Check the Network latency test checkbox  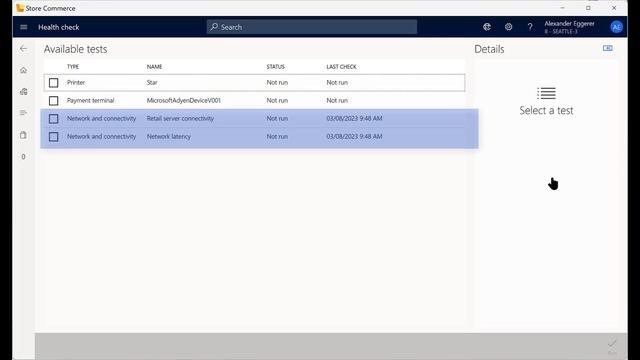[53, 137]
